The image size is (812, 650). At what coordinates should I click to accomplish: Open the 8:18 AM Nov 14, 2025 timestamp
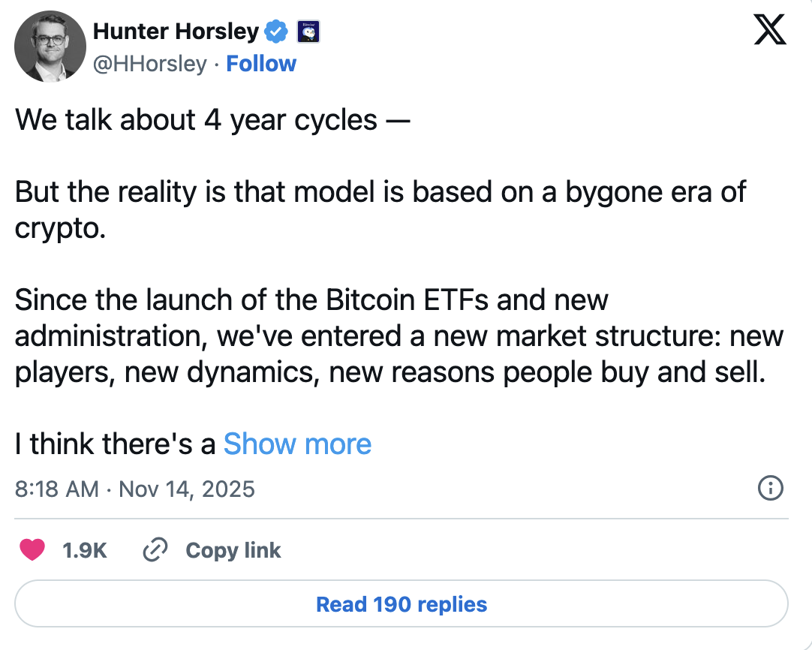pos(135,489)
